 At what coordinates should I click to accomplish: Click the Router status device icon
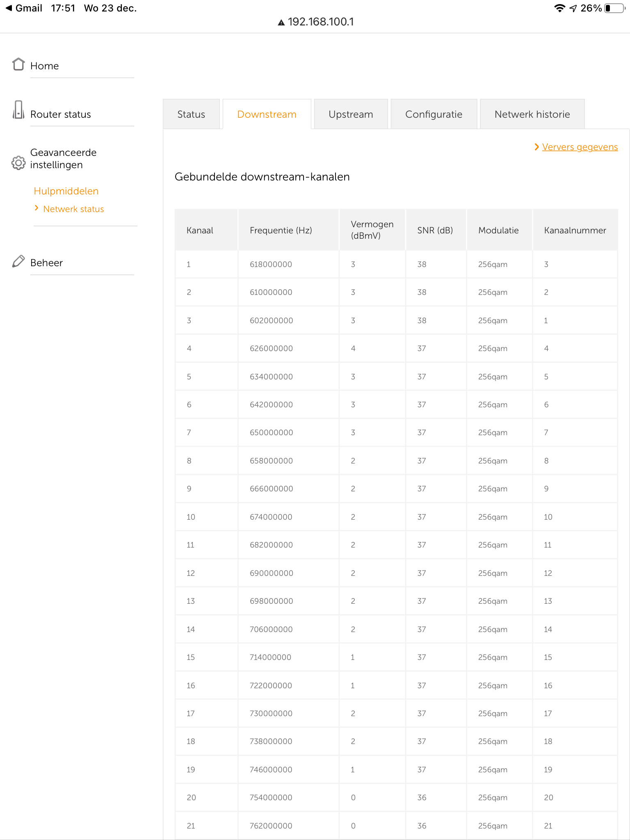pyautogui.click(x=18, y=110)
